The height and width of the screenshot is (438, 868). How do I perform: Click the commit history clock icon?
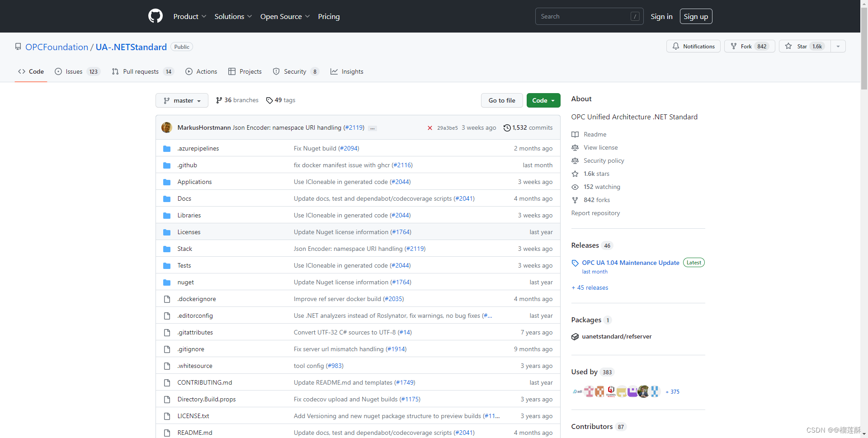[x=507, y=128]
